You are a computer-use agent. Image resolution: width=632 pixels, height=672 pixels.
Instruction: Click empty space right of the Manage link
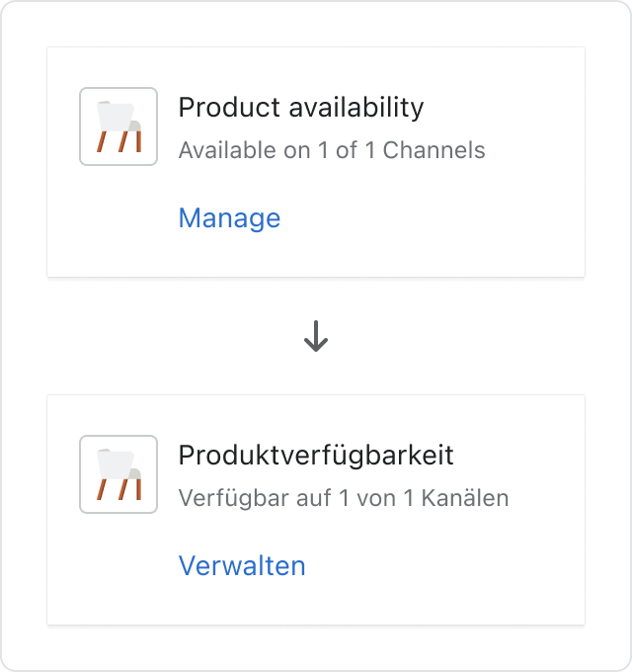pos(429,218)
